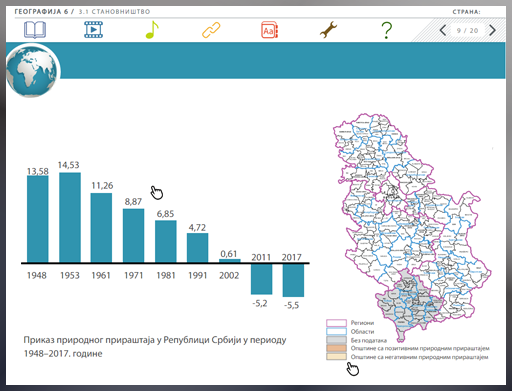
Task: Go to the previous page arrow
Action: (x=443, y=30)
